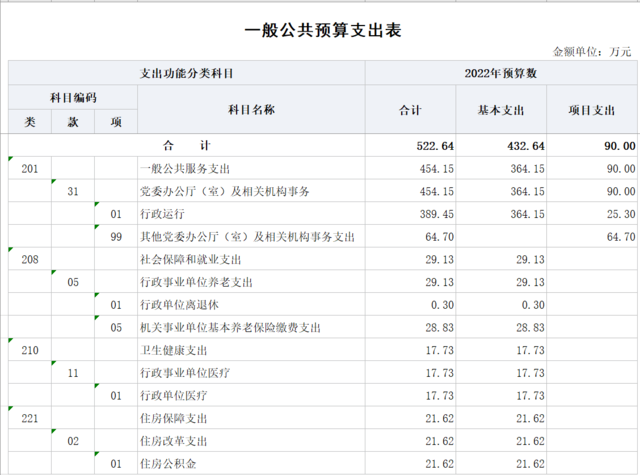The image size is (640, 475).
Task: Select the 2022年预算数 header cell
Action: pos(501,73)
